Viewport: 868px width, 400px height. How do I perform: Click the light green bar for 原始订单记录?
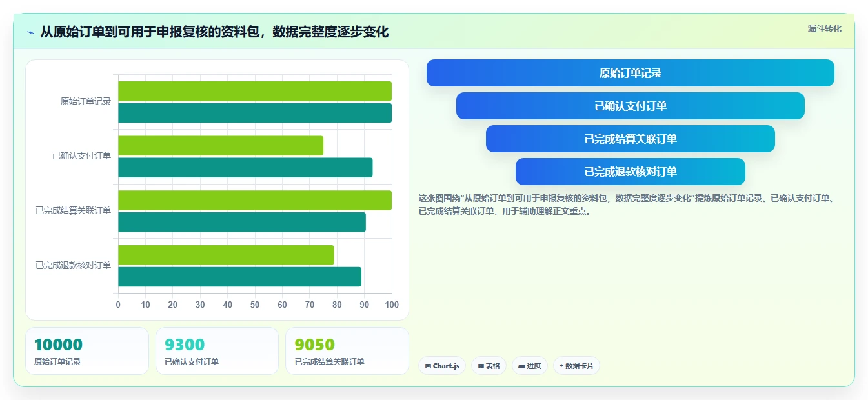click(x=255, y=91)
